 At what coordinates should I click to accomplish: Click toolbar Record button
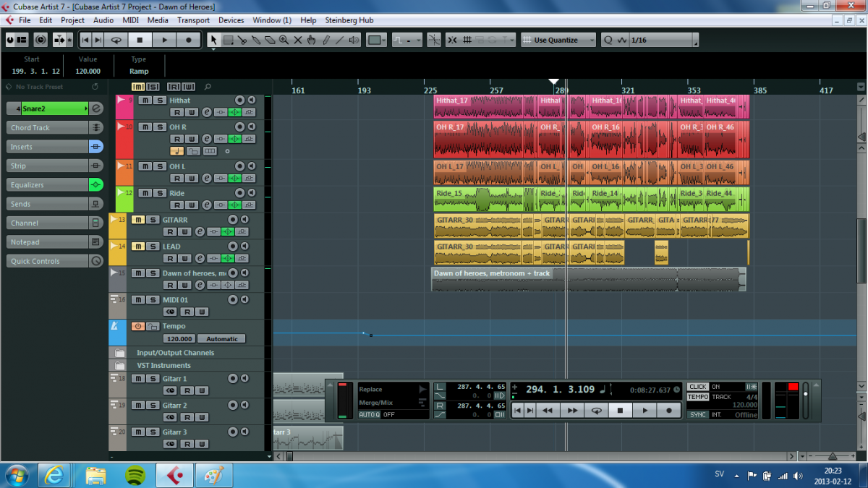pos(189,40)
